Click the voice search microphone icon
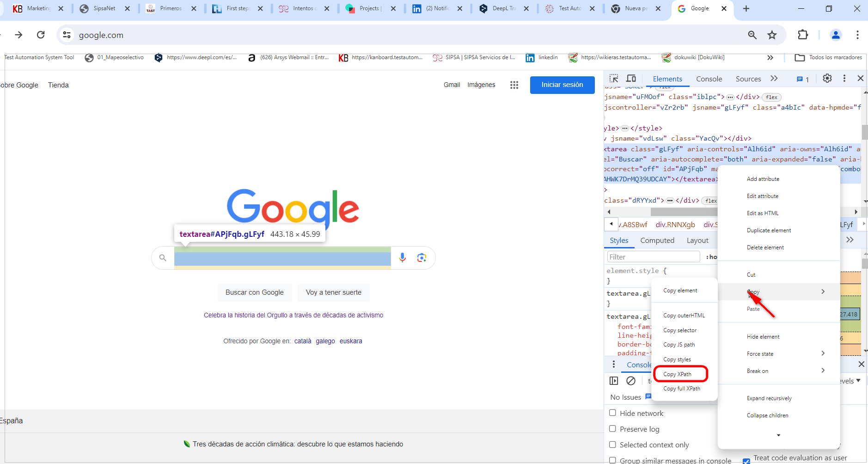 (403, 258)
